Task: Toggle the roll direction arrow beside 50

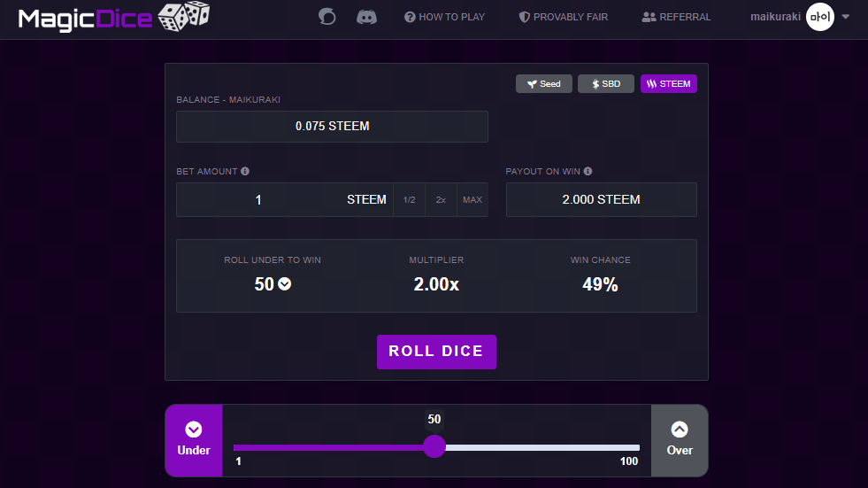Action: [285, 284]
